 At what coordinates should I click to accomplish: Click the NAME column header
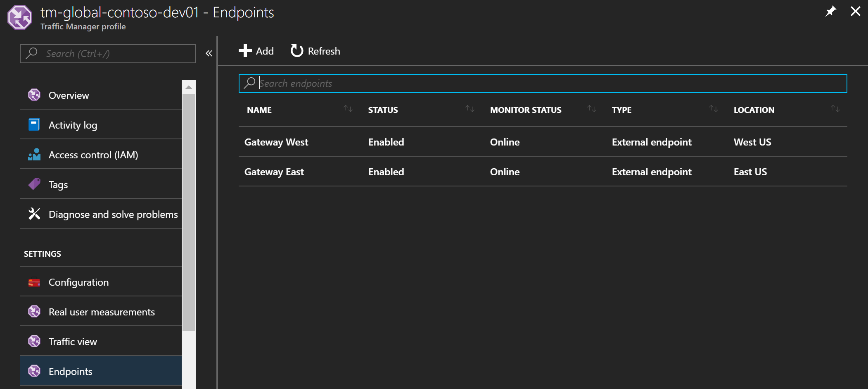(x=259, y=110)
